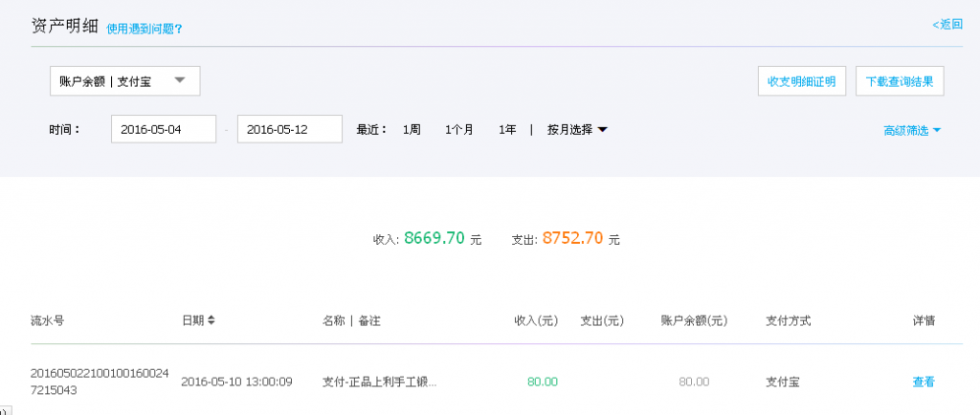This screenshot has height=415, width=980.
Task: Expand 高级筛选 advanced filters
Action: tap(912, 130)
